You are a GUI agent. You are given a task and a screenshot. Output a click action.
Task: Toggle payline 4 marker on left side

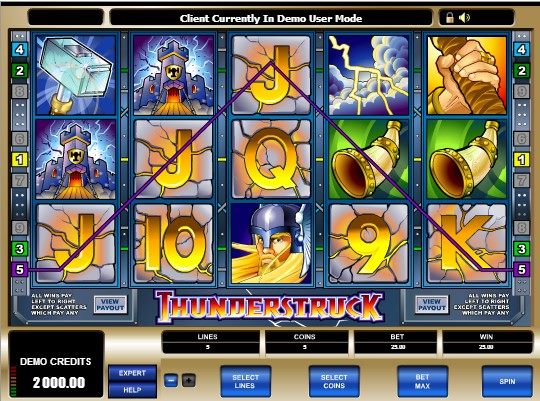point(19,50)
